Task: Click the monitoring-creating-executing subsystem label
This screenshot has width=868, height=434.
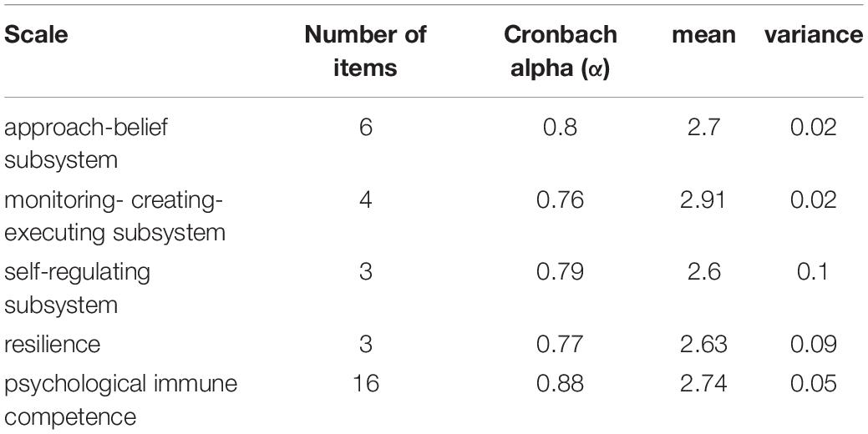Action: coord(114,216)
